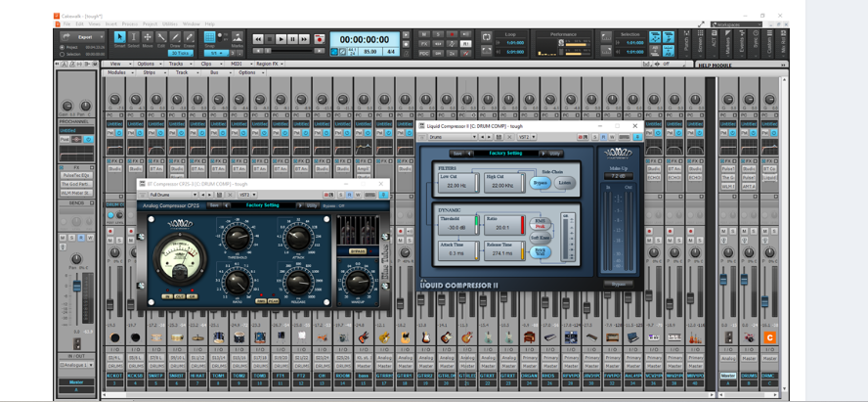Pause the transport
This screenshot has height=402, width=868.
point(293,39)
